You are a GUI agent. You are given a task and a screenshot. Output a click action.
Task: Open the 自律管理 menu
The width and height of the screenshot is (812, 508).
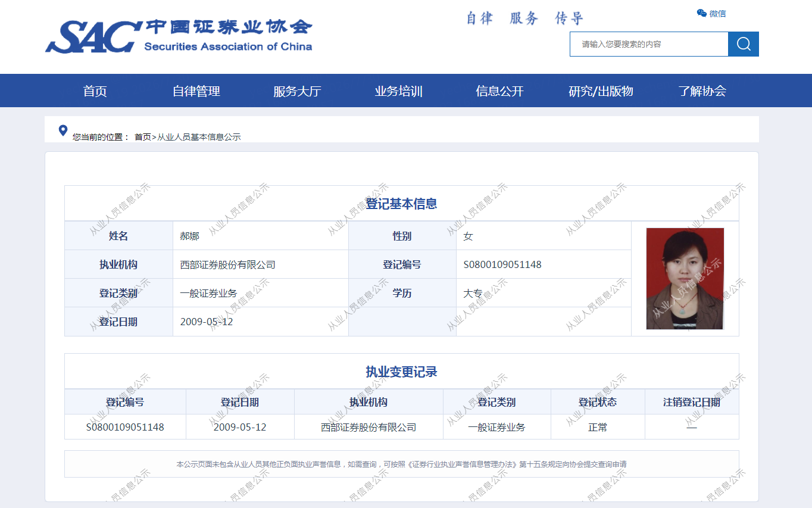tap(196, 91)
